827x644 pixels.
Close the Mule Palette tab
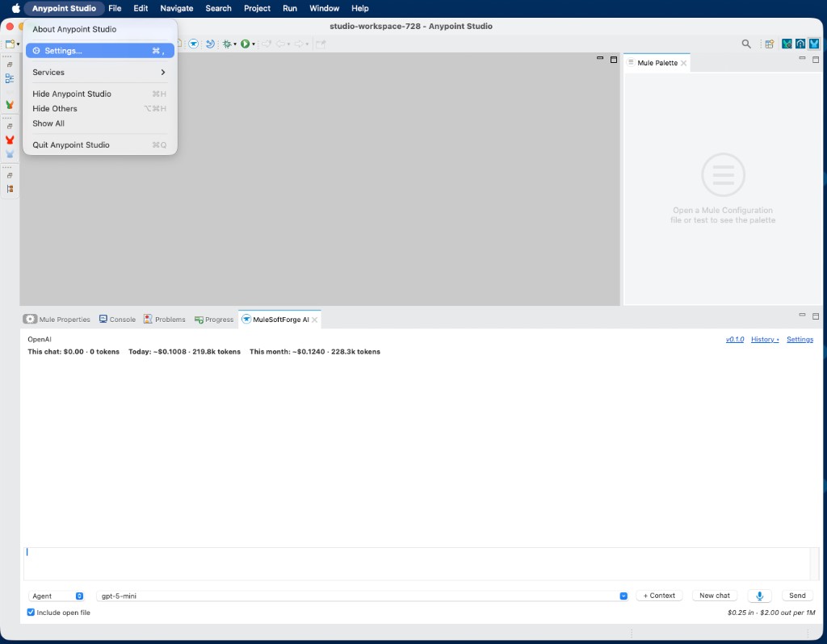(683, 63)
